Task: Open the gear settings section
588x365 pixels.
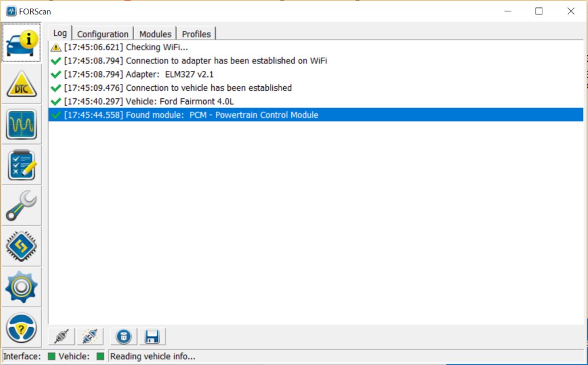Action: pos(22,287)
